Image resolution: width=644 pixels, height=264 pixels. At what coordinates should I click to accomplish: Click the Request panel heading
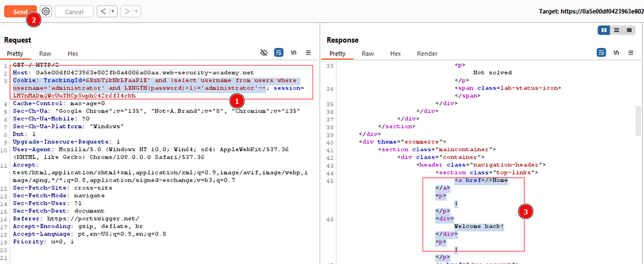click(x=18, y=40)
